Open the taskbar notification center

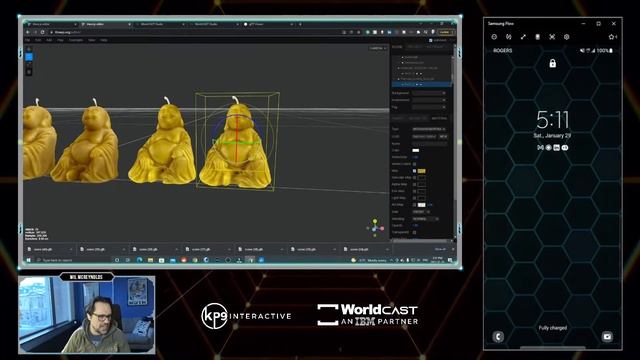pyautogui.click(x=451, y=260)
